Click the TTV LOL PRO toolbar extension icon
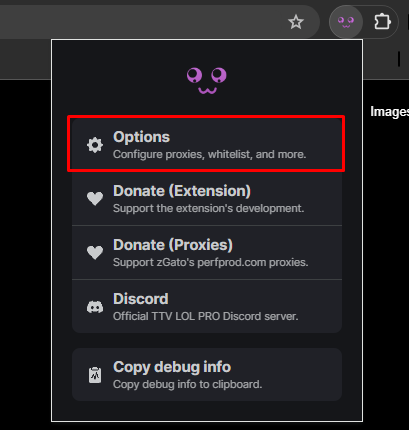This screenshot has width=409, height=430. [x=346, y=22]
